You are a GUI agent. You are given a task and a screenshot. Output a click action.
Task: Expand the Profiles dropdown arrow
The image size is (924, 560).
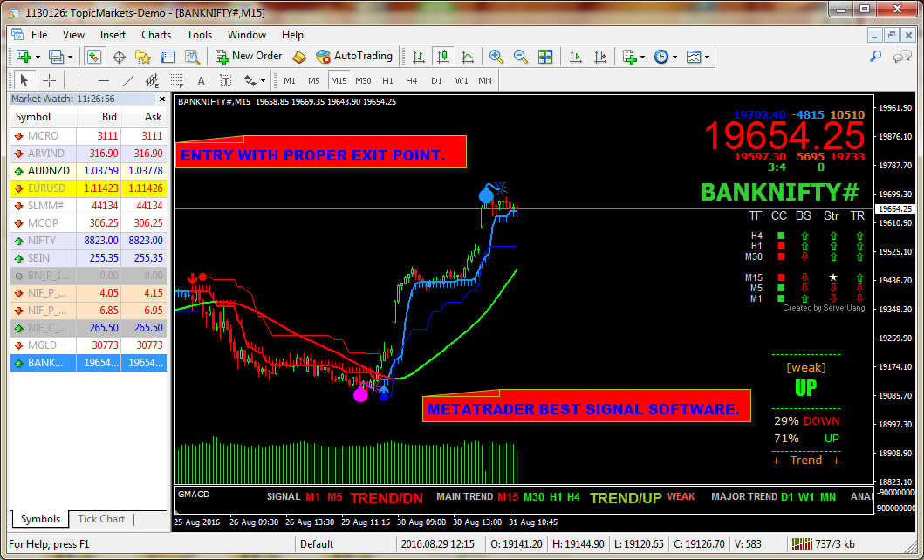[x=70, y=57]
